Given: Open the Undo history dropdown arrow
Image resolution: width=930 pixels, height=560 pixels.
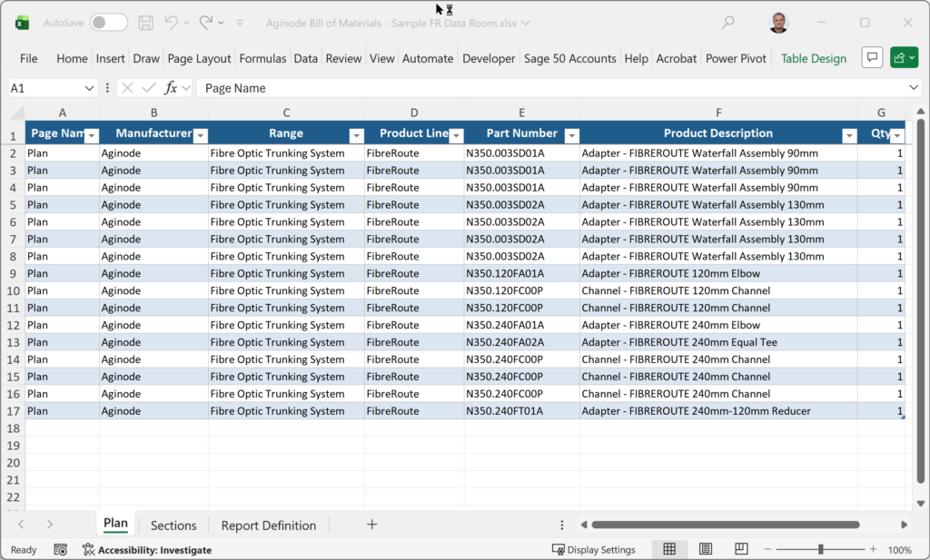Looking at the screenshot, I should pos(186,23).
